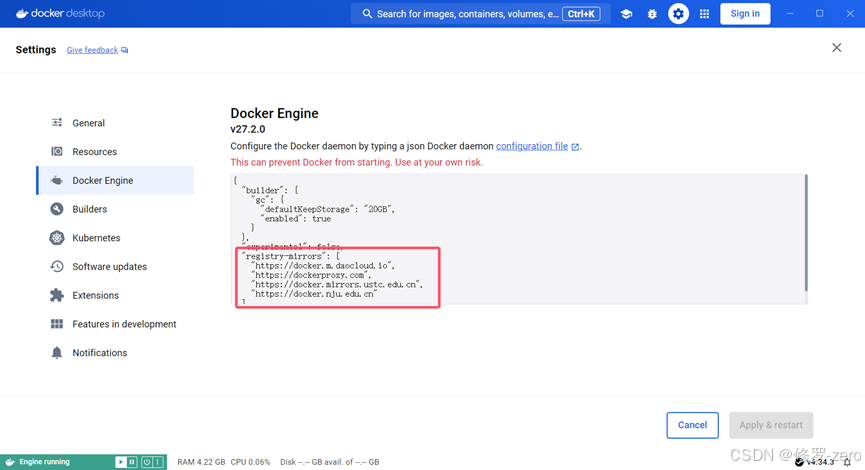Click the CPU 0.06% status text
The width and height of the screenshot is (865, 470).
(250, 462)
